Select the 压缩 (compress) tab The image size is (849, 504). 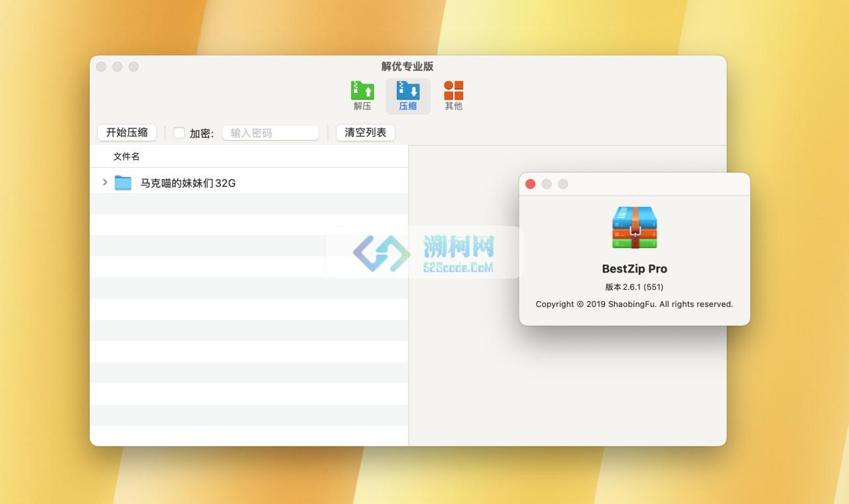click(x=408, y=96)
